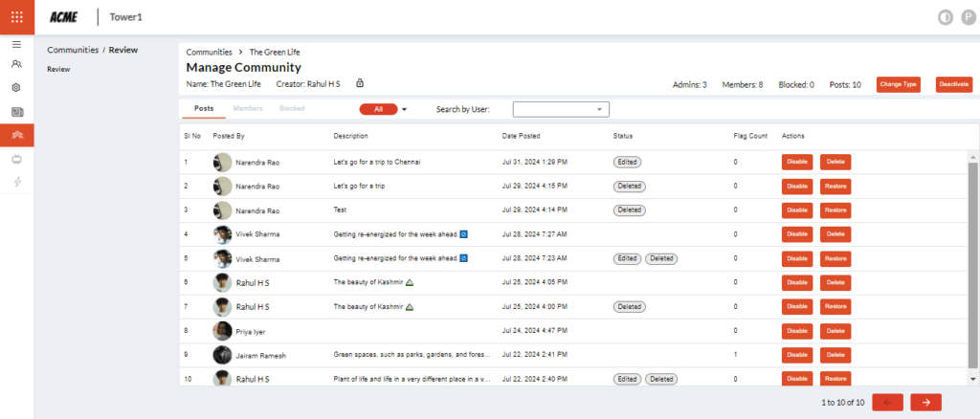Open the settings gear in sidebar
The width and height of the screenshot is (980, 419).
(16, 88)
